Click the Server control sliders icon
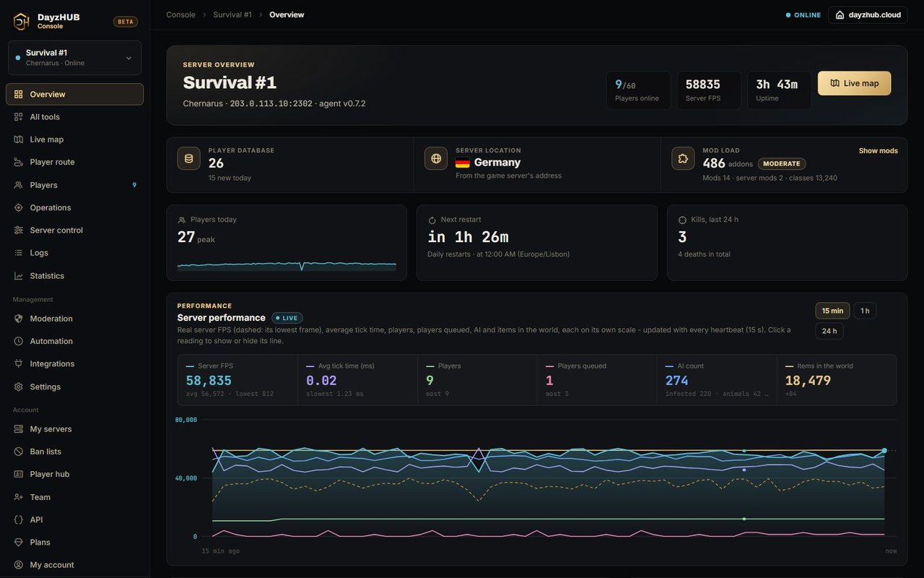The image size is (924, 578). tap(19, 230)
